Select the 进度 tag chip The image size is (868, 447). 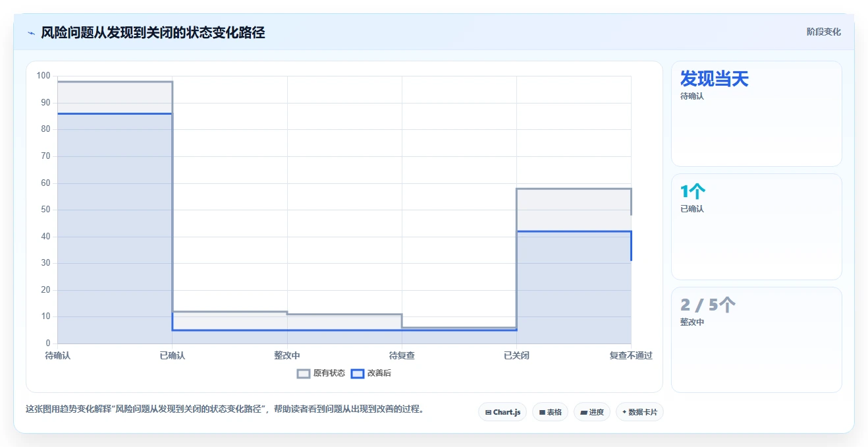(592, 412)
